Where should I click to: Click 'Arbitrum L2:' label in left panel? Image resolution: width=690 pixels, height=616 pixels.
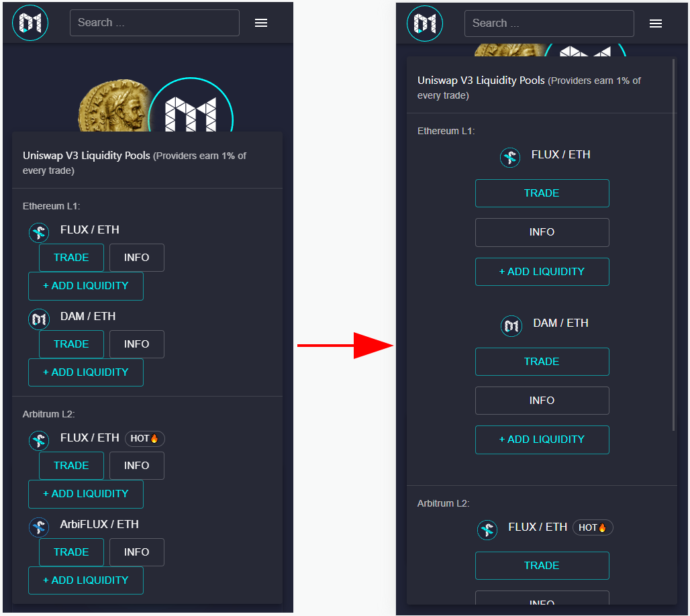tap(49, 415)
